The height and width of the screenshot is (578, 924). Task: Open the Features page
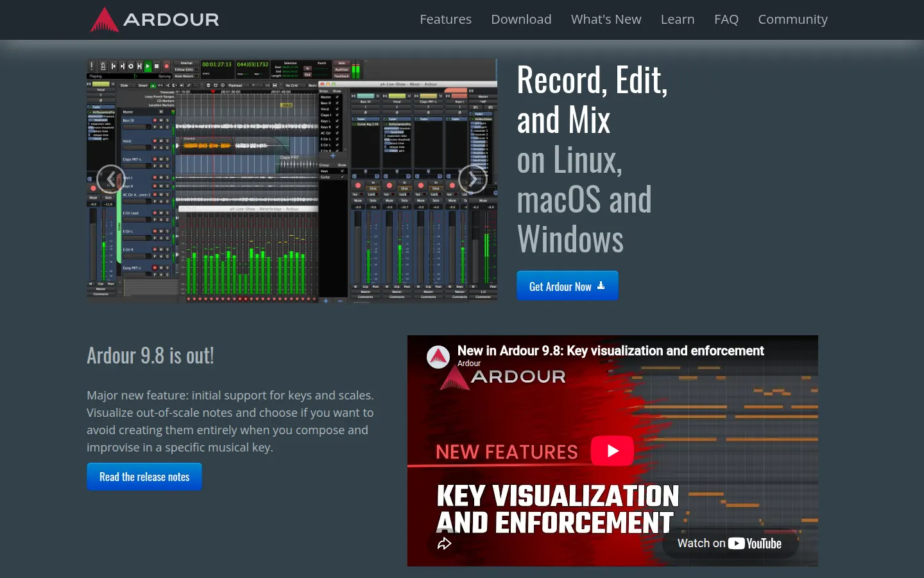pyautogui.click(x=445, y=19)
